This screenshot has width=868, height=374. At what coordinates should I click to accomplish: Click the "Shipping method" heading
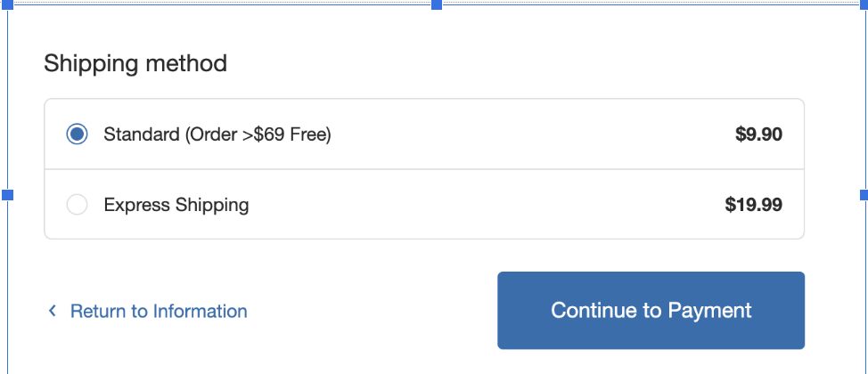(135, 63)
